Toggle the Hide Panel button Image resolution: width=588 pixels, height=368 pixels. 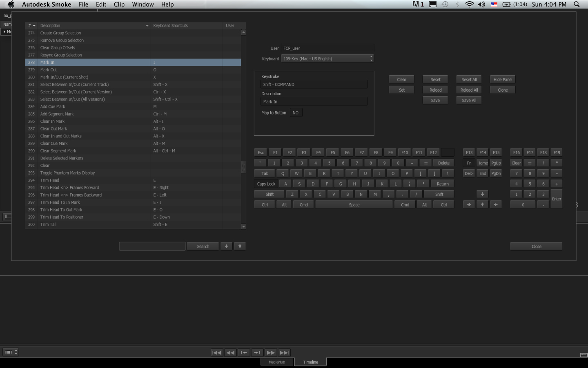pos(502,79)
